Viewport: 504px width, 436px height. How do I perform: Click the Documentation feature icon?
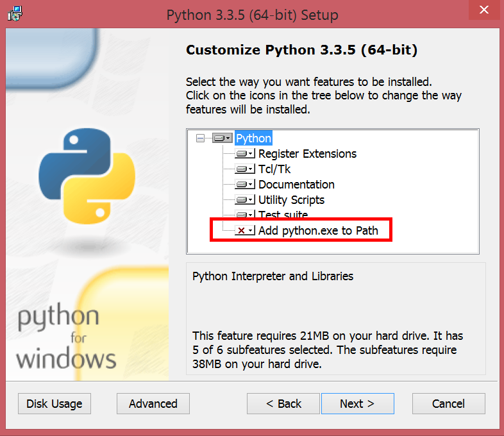click(244, 185)
